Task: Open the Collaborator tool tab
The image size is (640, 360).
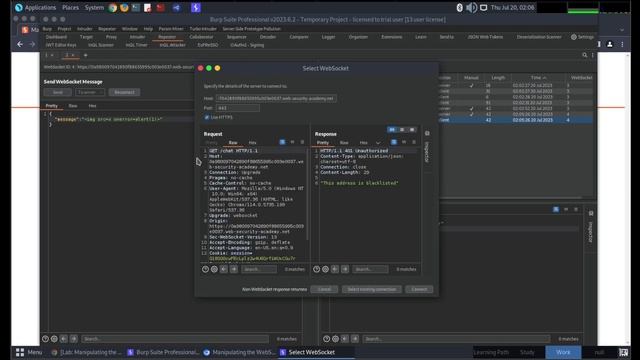Action: 201,37
